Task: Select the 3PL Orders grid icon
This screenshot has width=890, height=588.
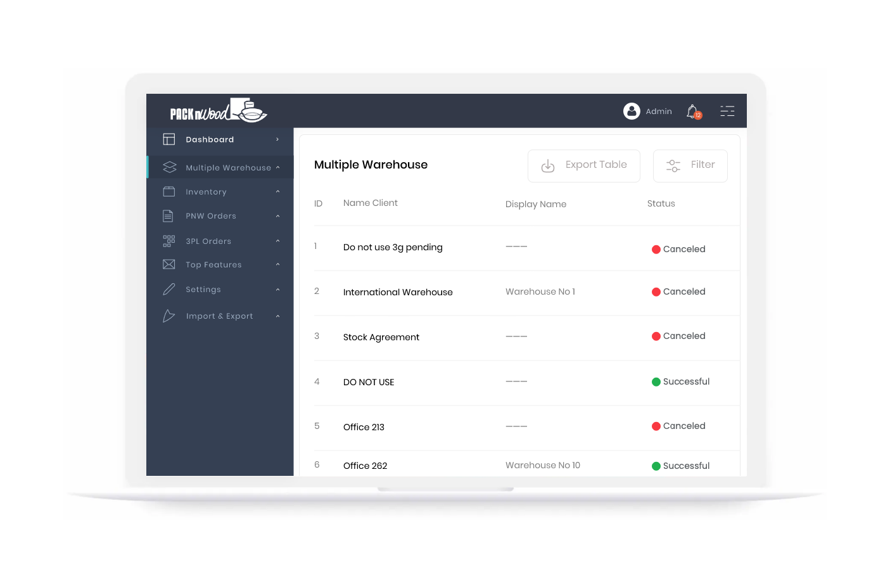Action: [x=168, y=241]
